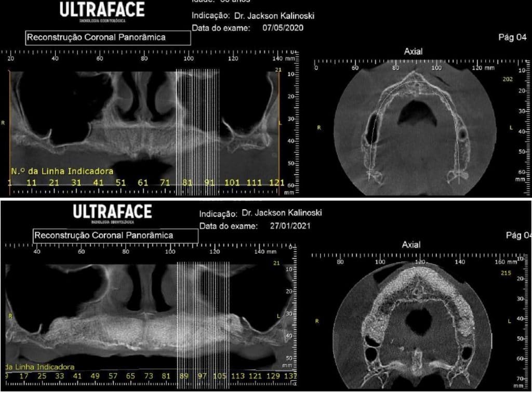Click the exam date 07/05/2020
The image size is (532, 393).
pos(284,28)
